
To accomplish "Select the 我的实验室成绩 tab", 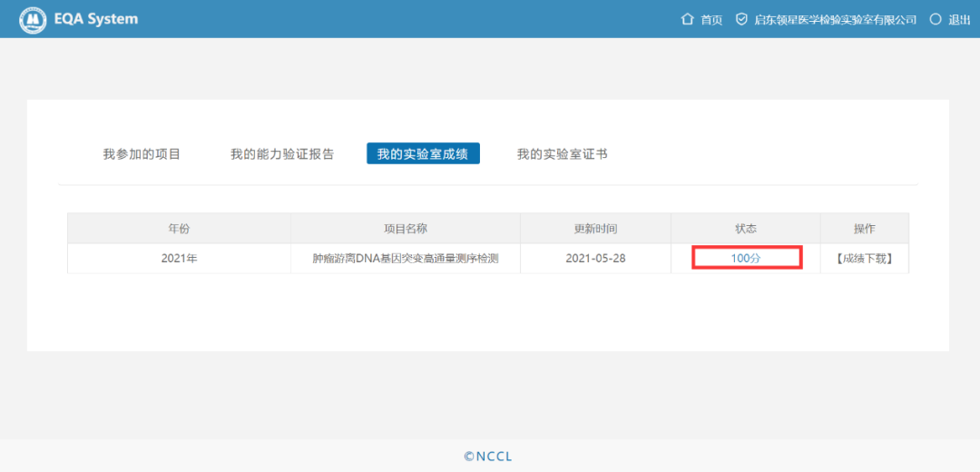I will (x=423, y=154).
